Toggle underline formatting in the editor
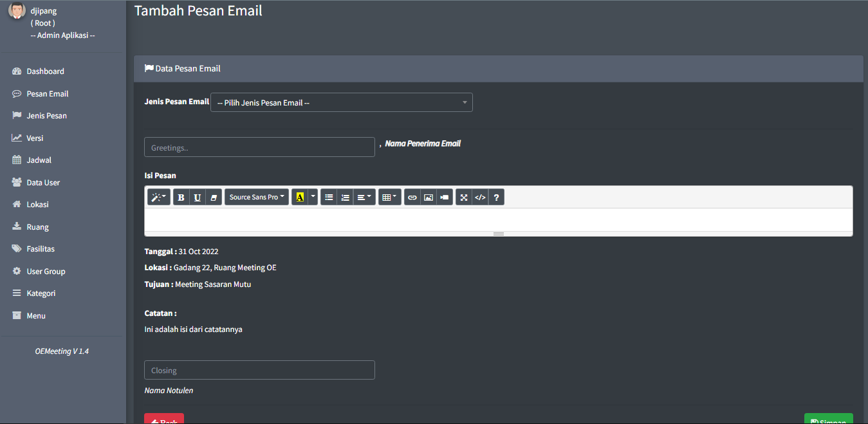This screenshot has height=424, width=868. [198, 198]
